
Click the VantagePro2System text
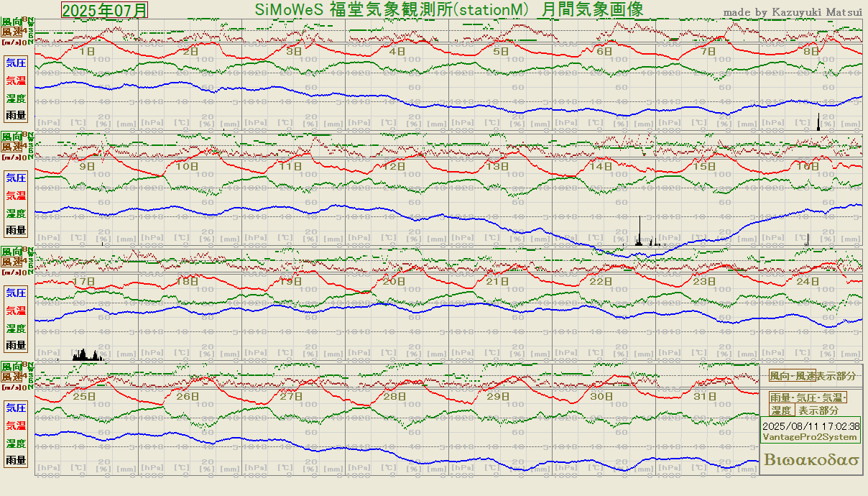[x=810, y=437]
